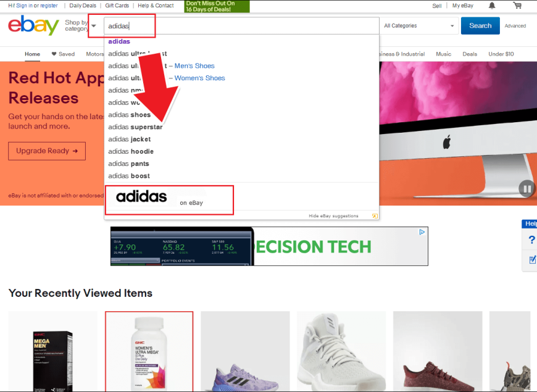The image size is (537, 392).
Task: Open the Advanced search link
Action: 515,26
